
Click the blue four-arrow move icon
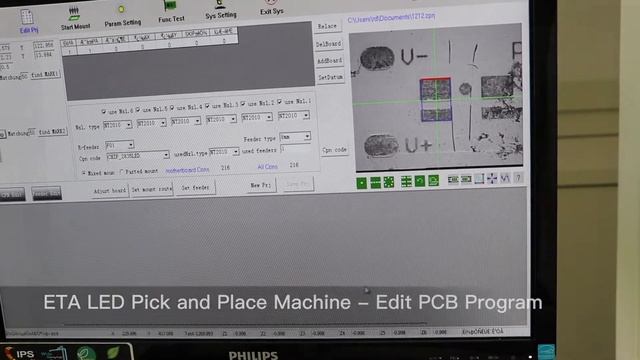[x=492, y=178]
